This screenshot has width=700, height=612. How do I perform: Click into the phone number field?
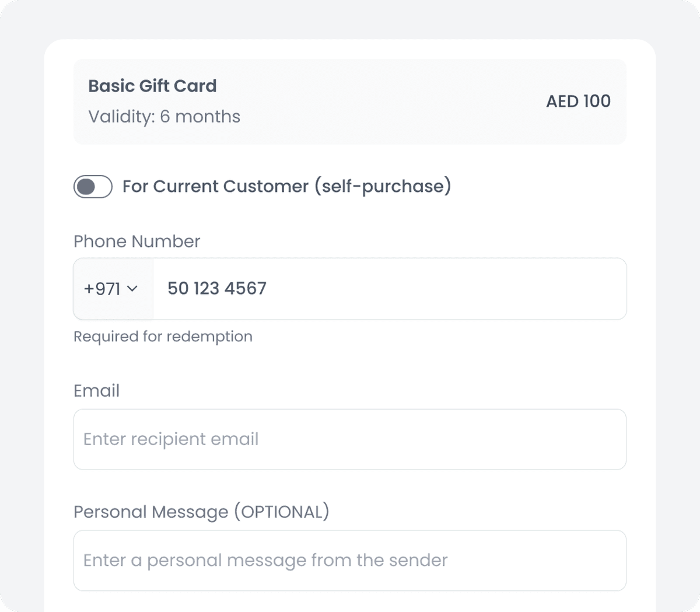click(x=390, y=289)
